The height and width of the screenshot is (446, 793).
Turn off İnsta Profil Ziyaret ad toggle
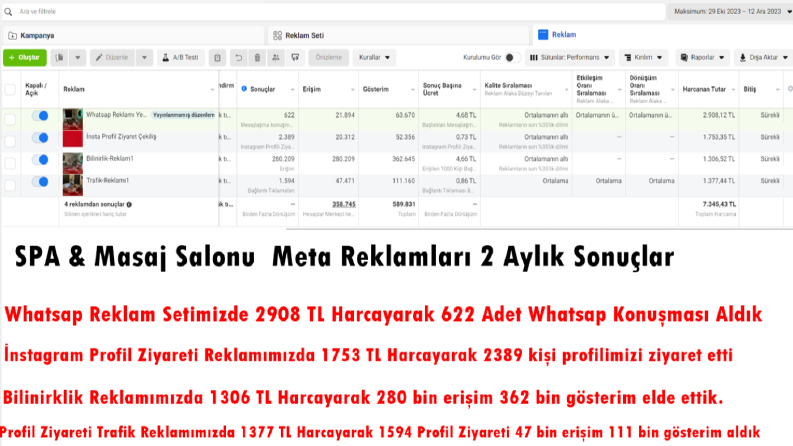pos(40,138)
